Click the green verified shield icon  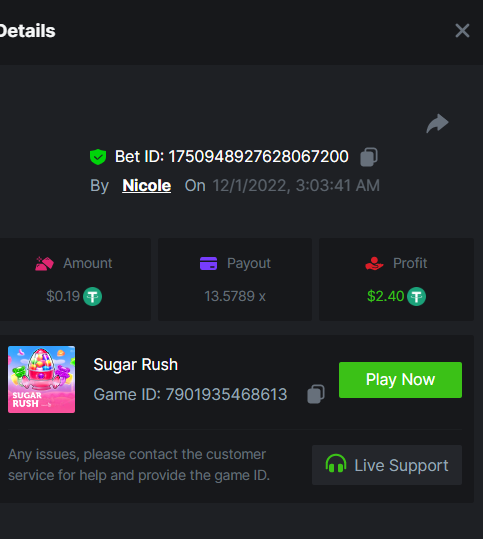98,157
